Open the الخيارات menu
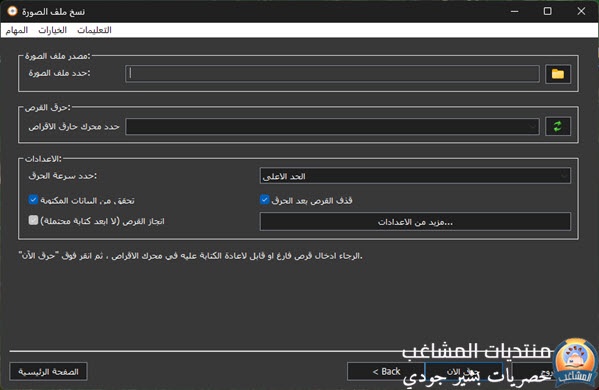Image resolution: width=599 pixels, height=390 pixels. (x=52, y=30)
